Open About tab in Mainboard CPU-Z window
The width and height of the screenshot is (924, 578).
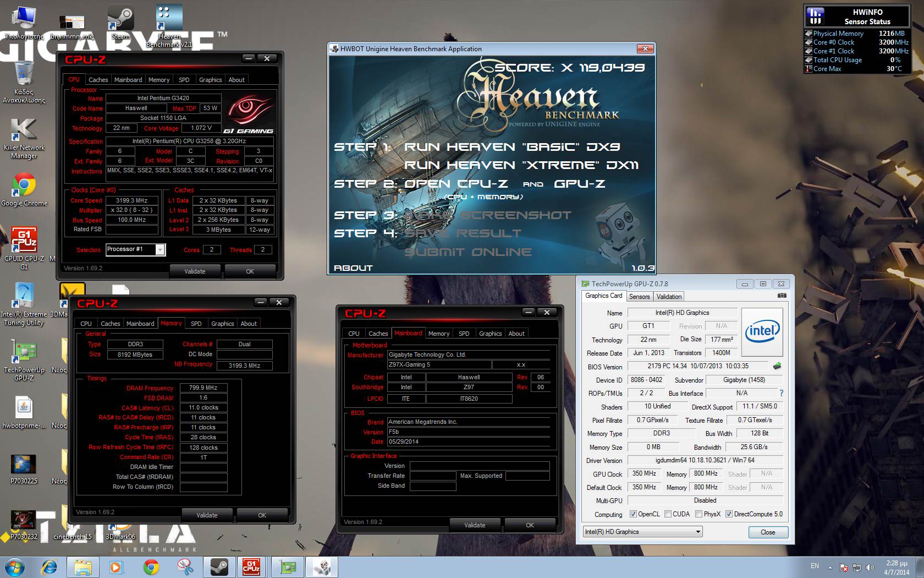[516, 334]
